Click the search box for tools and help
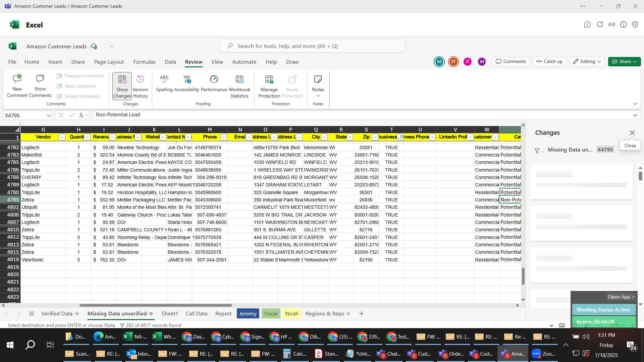 pyautogui.click(x=312, y=46)
